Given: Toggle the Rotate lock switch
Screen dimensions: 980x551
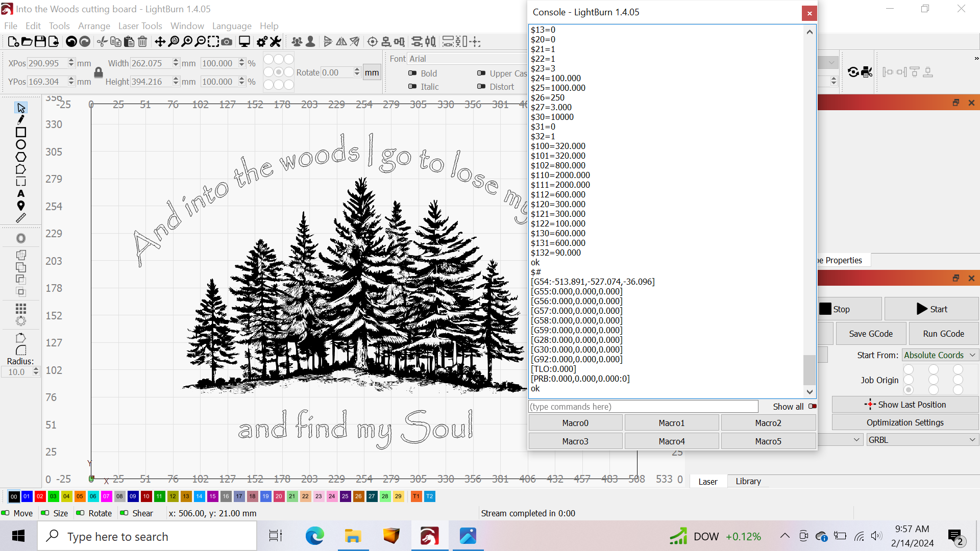Looking at the screenshot, I should 81,513.
